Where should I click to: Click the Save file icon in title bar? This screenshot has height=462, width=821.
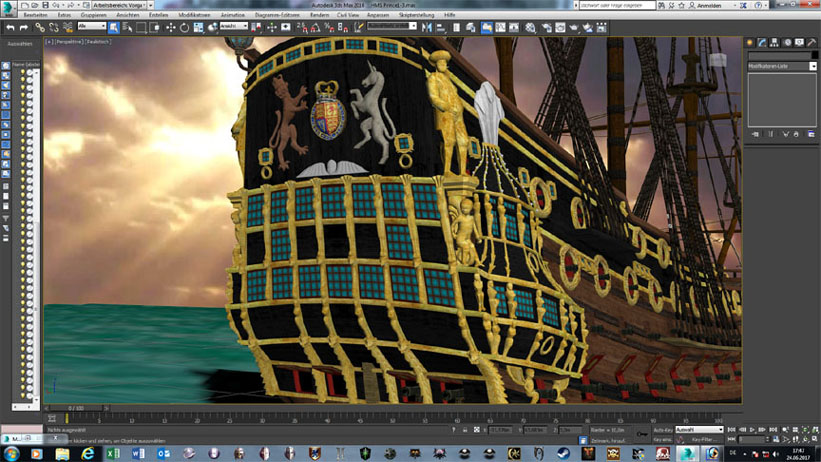45,5
